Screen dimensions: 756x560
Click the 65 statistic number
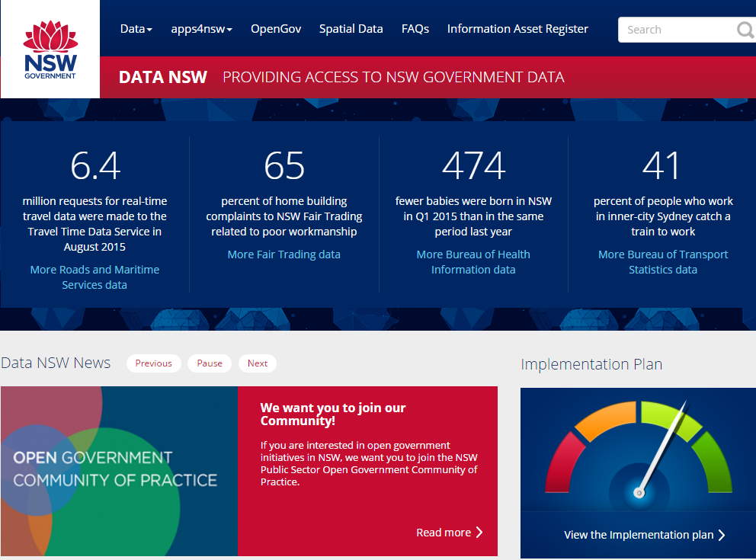tap(284, 166)
